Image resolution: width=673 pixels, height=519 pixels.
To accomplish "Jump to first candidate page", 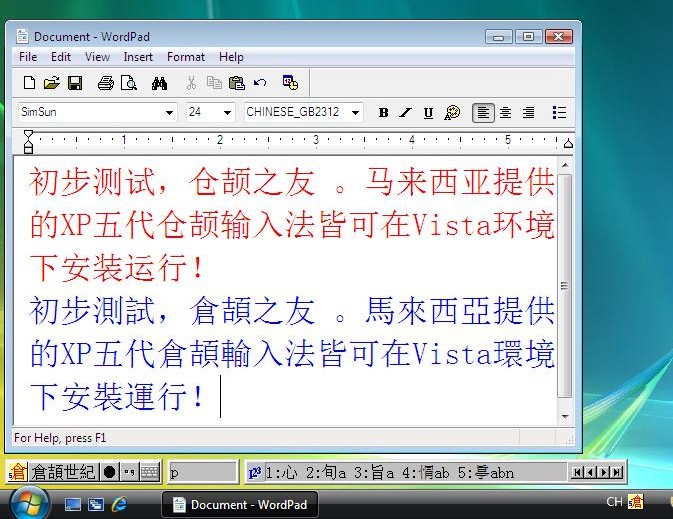I will pos(578,472).
